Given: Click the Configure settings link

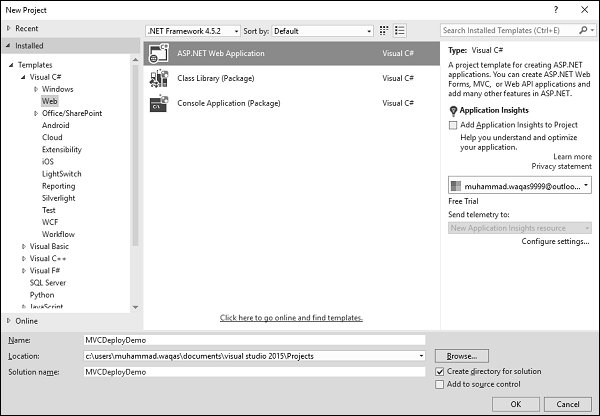Looking at the screenshot, I should click(x=555, y=241).
